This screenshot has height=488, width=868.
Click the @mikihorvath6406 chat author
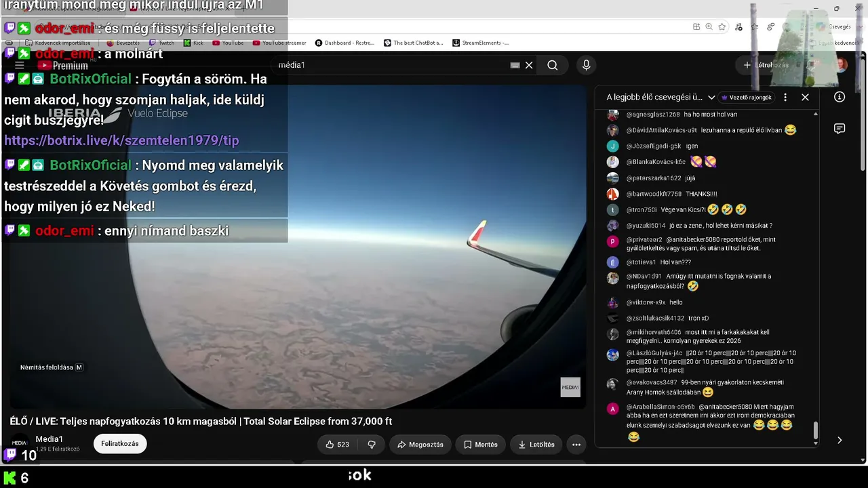[654, 333]
